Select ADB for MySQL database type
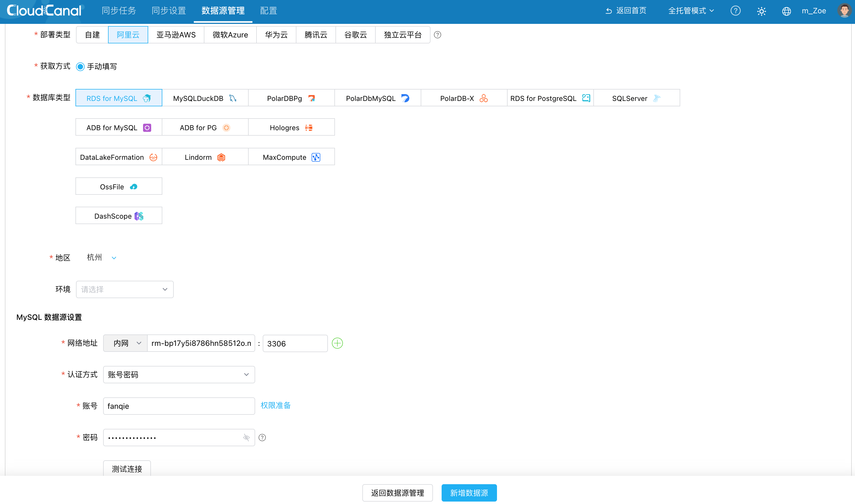Viewport: 855px width, 504px height. (119, 127)
